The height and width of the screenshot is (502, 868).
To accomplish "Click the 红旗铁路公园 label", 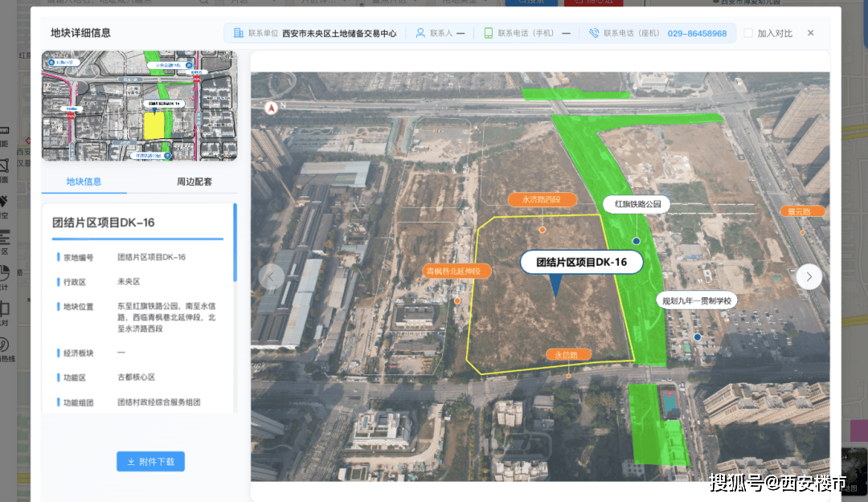I will click(x=637, y=204).
